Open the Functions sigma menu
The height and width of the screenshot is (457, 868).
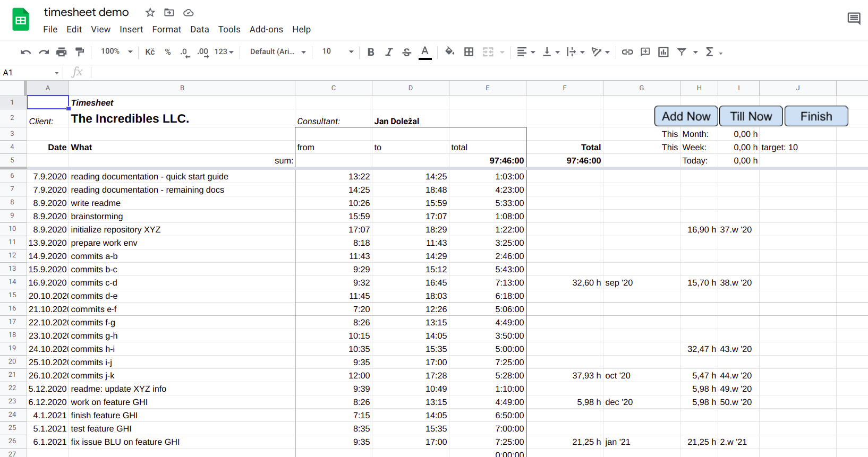coord(714,52)
